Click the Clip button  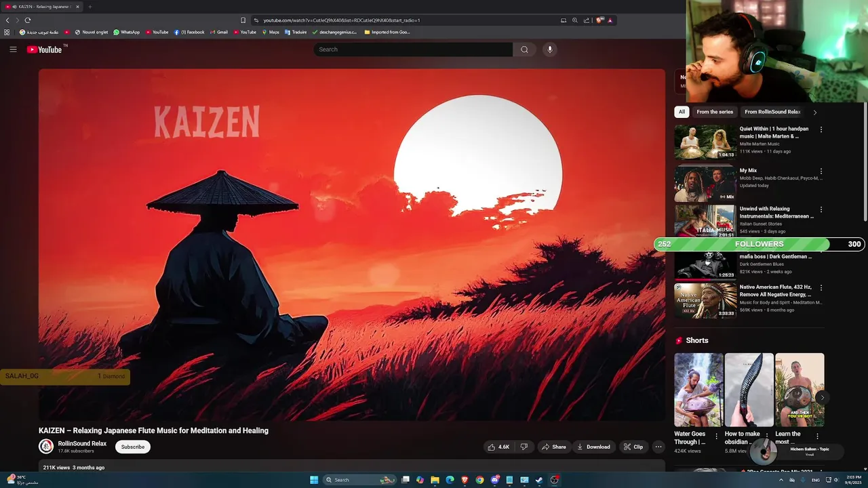pos(633,447)
